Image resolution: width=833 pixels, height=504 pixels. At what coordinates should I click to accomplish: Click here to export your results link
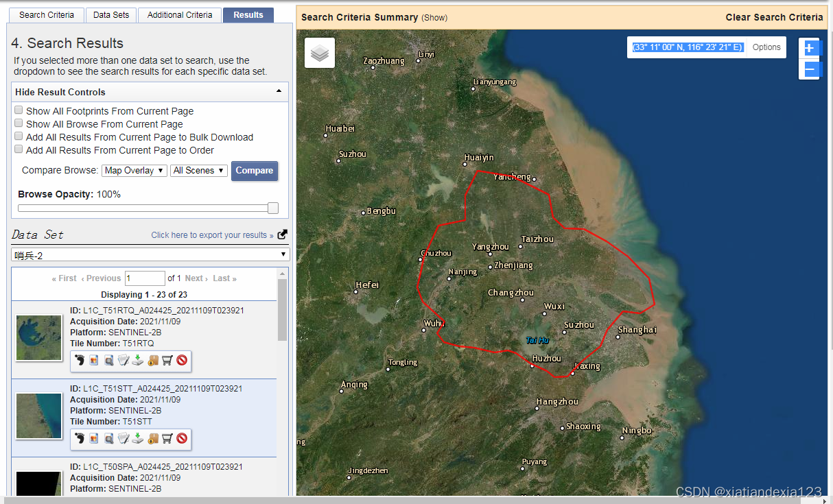pos(212,235)
